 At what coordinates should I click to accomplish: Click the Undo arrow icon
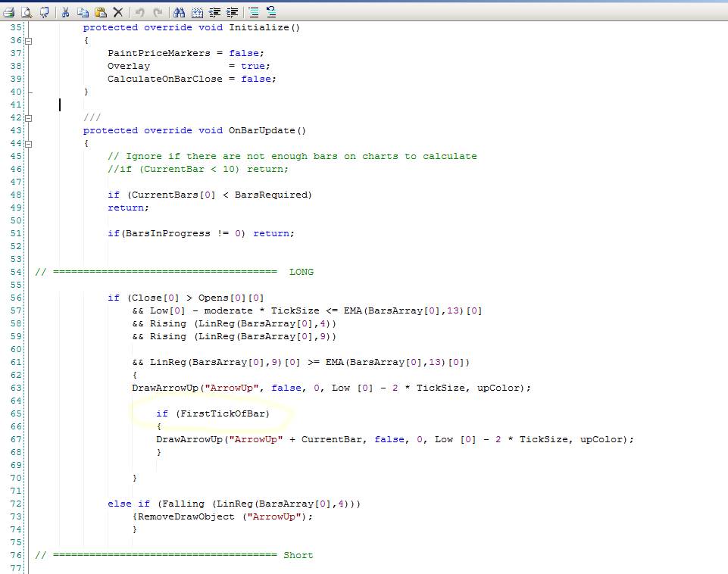pos(139,13)
